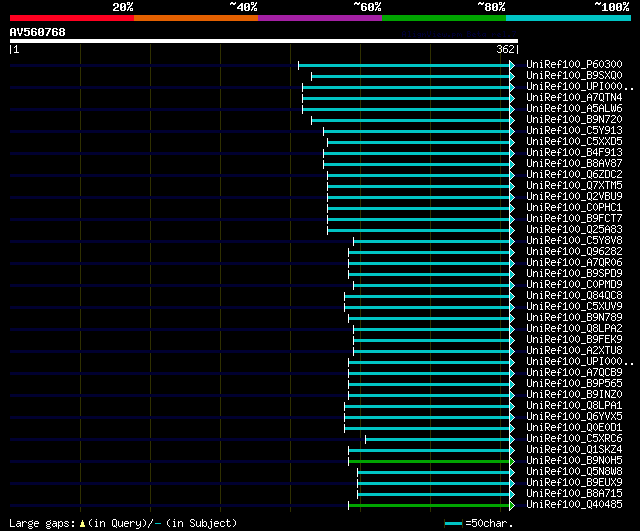Click the UniRef100_C5XUV9 label
This screenshot has width=640, height=531.
574,307
